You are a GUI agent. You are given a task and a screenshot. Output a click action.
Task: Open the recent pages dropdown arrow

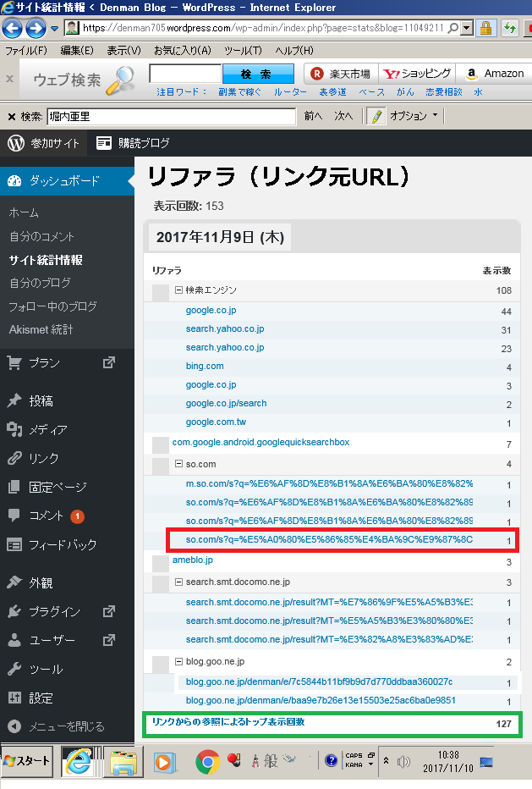click(x=54, y=29)
